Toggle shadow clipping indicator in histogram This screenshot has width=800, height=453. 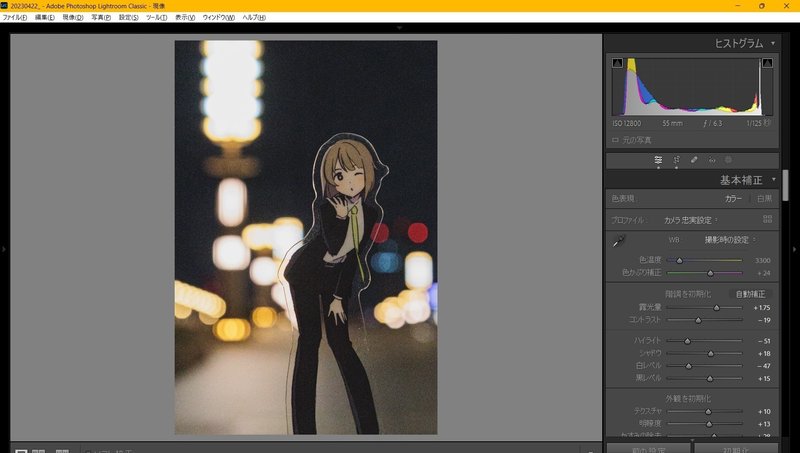tap(617, 63)
